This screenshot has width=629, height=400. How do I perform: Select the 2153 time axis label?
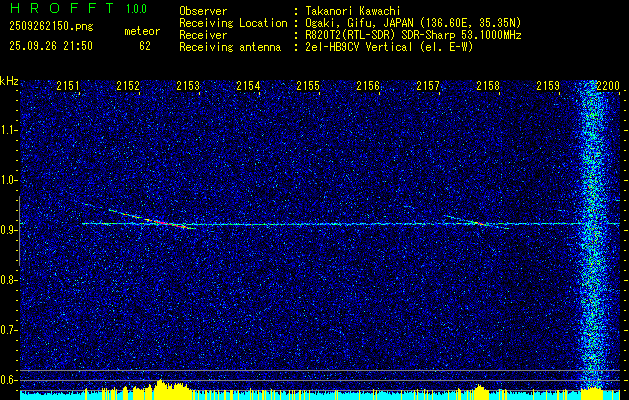(188, 87)
